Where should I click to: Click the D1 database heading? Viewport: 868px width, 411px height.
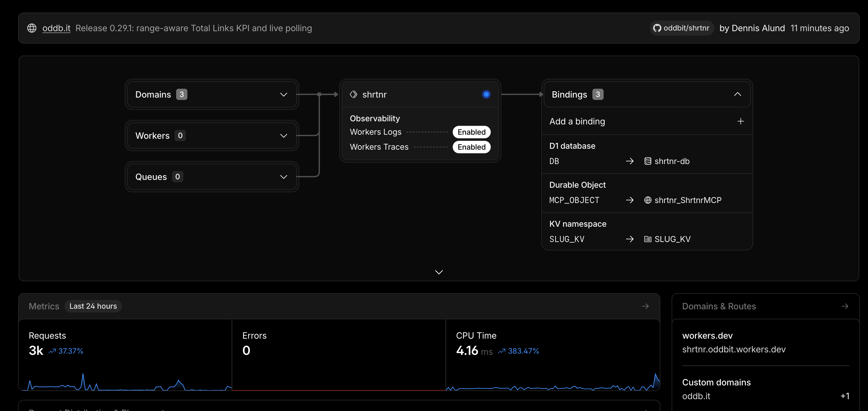(x=572, y=146)
